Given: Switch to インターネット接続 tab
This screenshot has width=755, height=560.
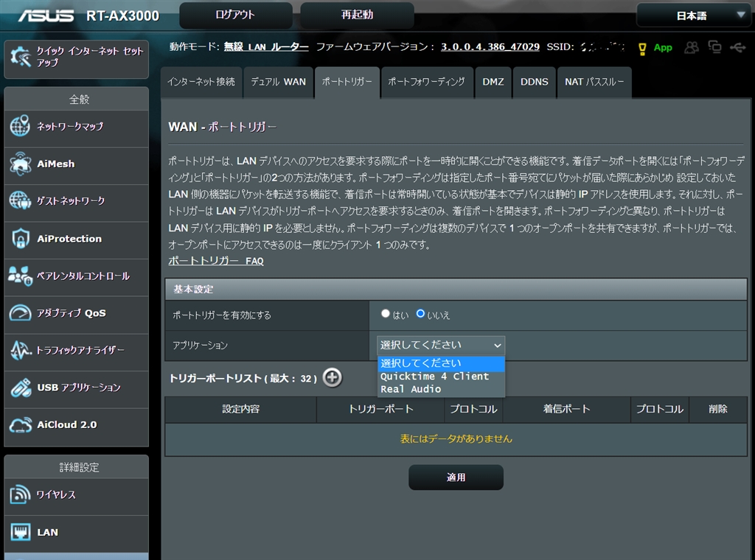Looking at the screenshot, I should [x=201, y=83].
